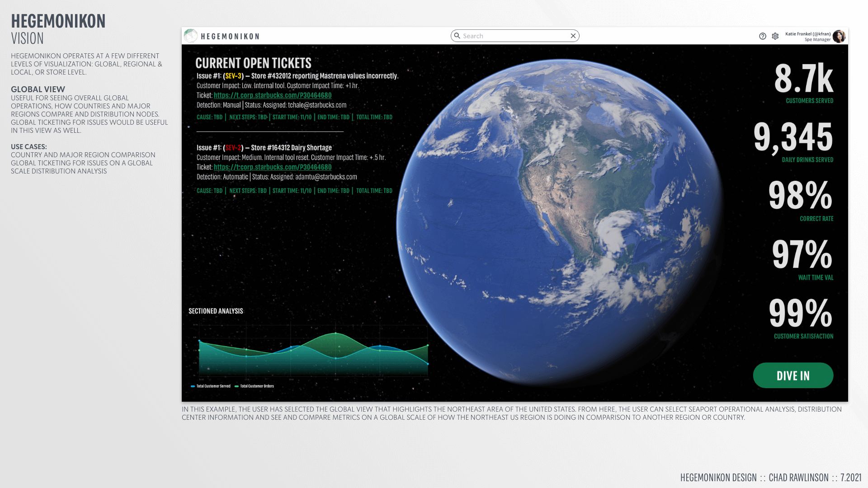Click Katie Frankel's profile avatar
The height and width of the screenshot is (488, 868).
click(x=839, y=36)
